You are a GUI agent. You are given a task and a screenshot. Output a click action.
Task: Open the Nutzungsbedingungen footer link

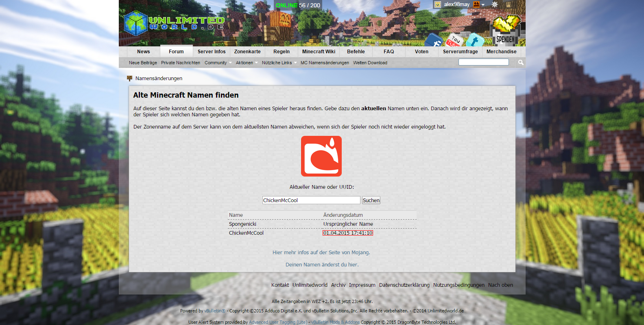[459, 285]
